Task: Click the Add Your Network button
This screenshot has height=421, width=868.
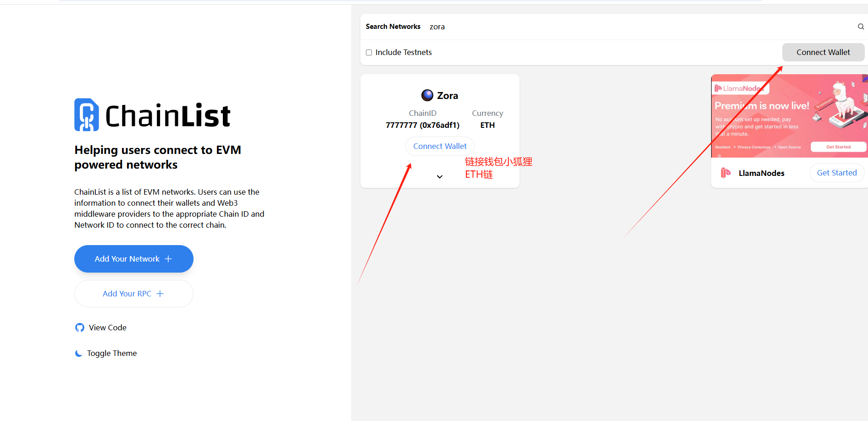Action: [x=134, y=259]
